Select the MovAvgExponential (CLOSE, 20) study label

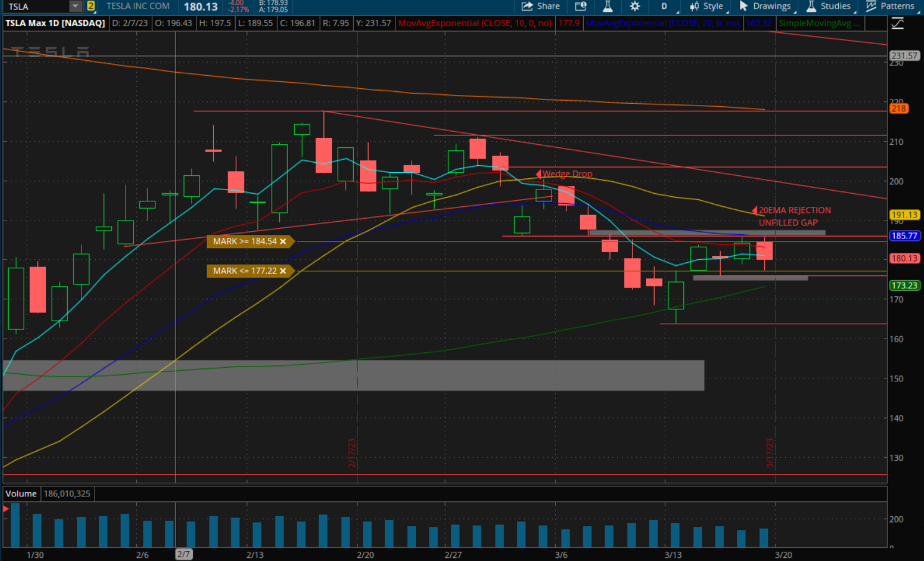pos(663,23)
